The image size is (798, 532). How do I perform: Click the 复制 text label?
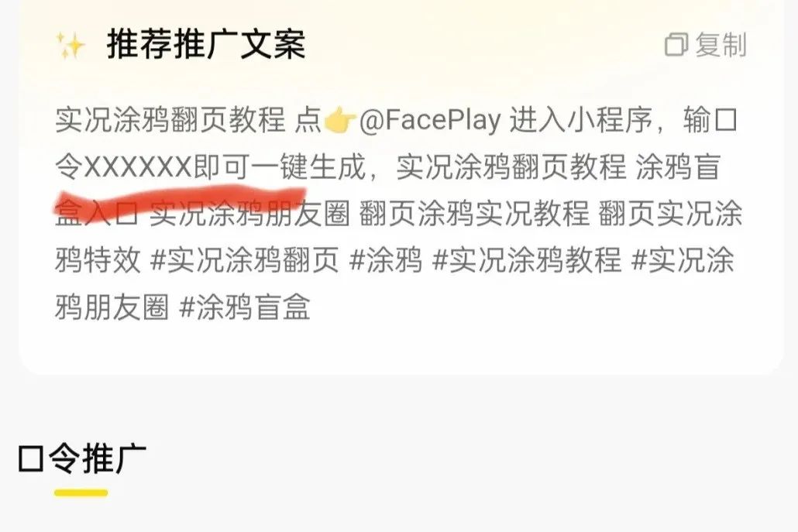(x=721, y=45)
